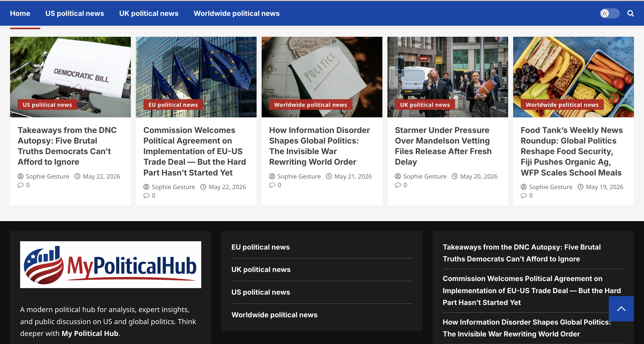644x344 pixels.
Task: Click comment bubble on Starmer card
Action: tap(398, 185)
